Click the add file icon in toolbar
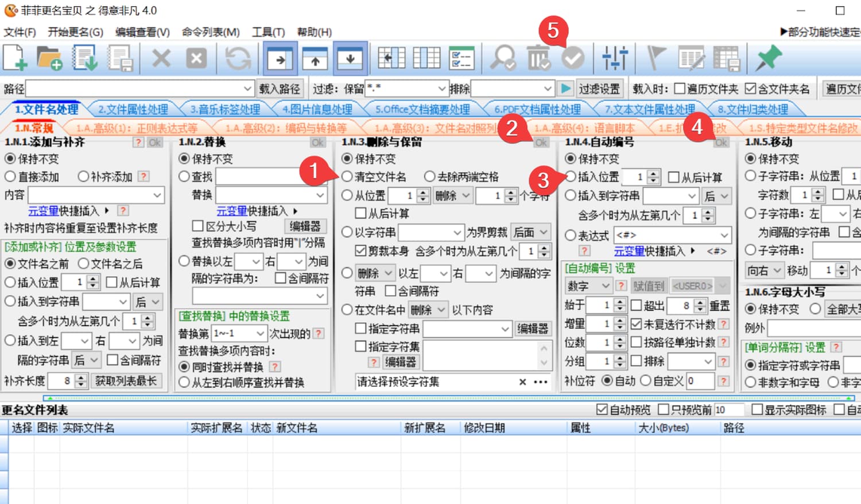Viewport: 861px width, 504px height. pos(15,58)
